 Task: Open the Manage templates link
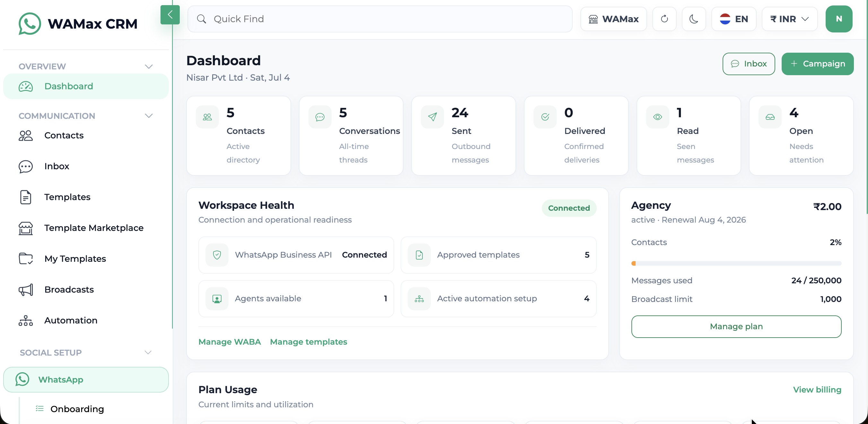(x=308, y=342)
